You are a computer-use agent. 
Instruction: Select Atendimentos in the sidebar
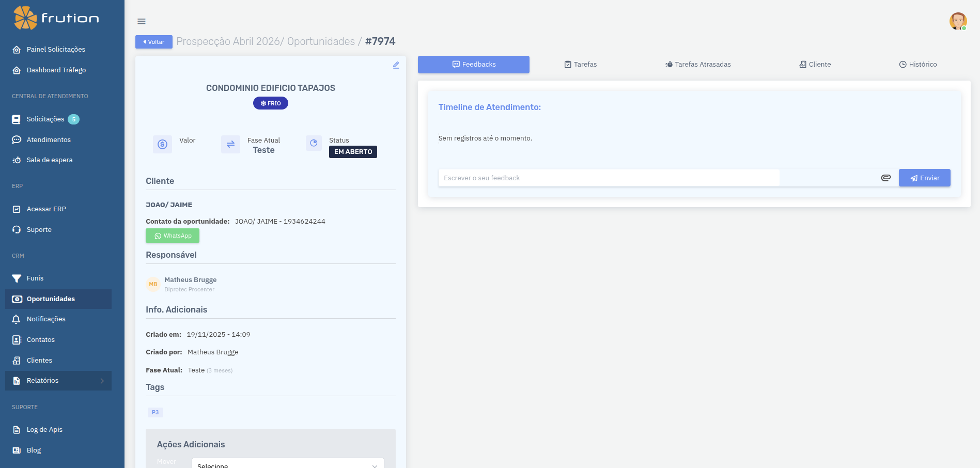pyautogui.click(x=49, y=139)
